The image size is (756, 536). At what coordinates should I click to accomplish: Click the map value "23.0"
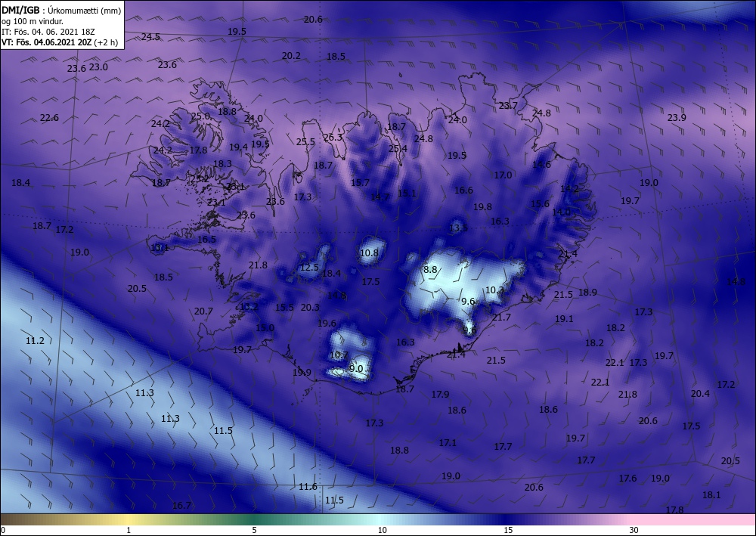click(x=98, y=67)
